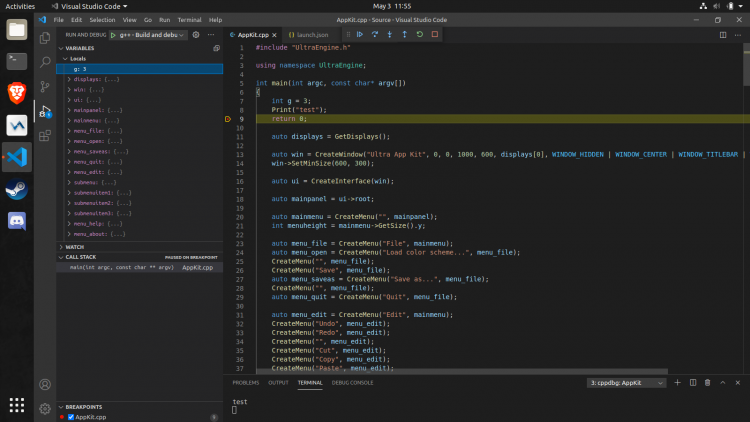This screenshot has width=750, height=422.
Task: Click the Step Out debug arrow
Action: tap(404, 34)
